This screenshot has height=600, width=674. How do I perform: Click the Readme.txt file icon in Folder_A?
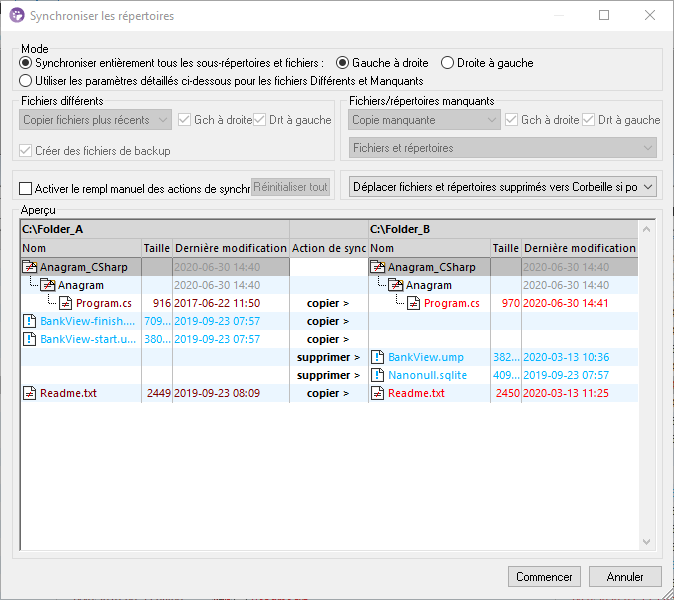pos(30,393)
